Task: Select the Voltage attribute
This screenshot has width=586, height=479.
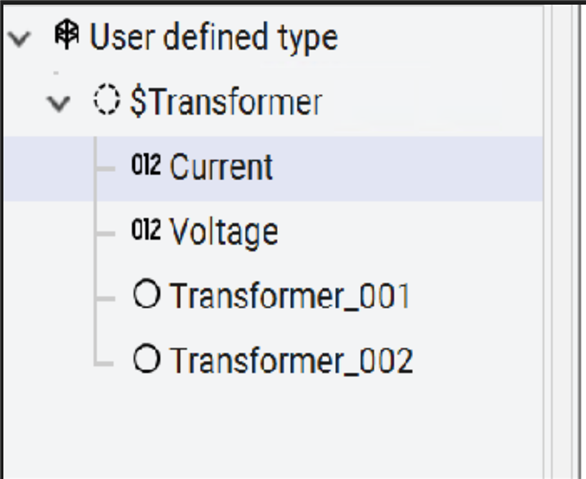Action: tap(223, 232)
